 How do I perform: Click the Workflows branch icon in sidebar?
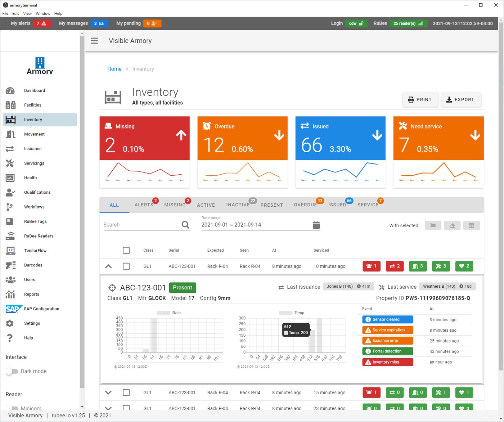pyautogui.click(x=10, y=207)
